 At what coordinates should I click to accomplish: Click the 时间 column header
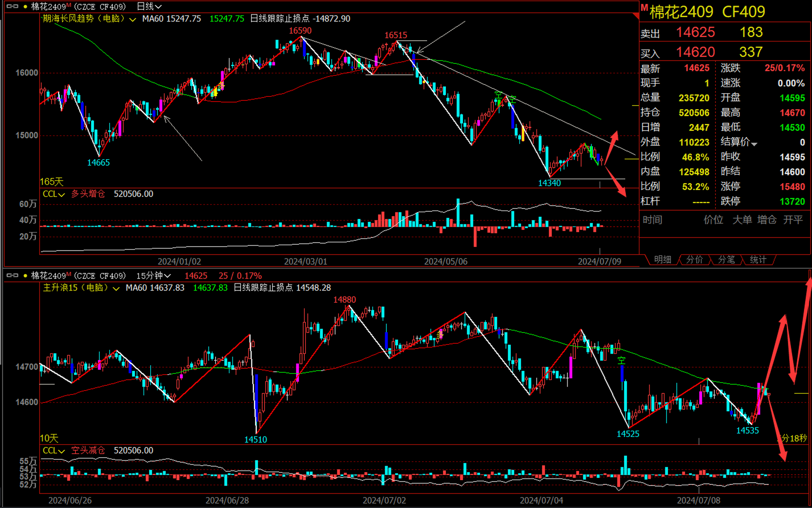(x=652, y=220)
